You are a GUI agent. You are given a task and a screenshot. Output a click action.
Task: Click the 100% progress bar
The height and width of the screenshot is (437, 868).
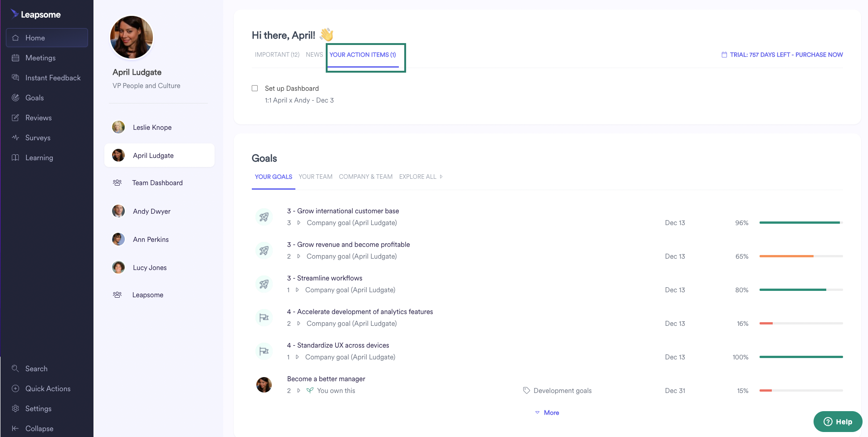[x=801, y=357]
